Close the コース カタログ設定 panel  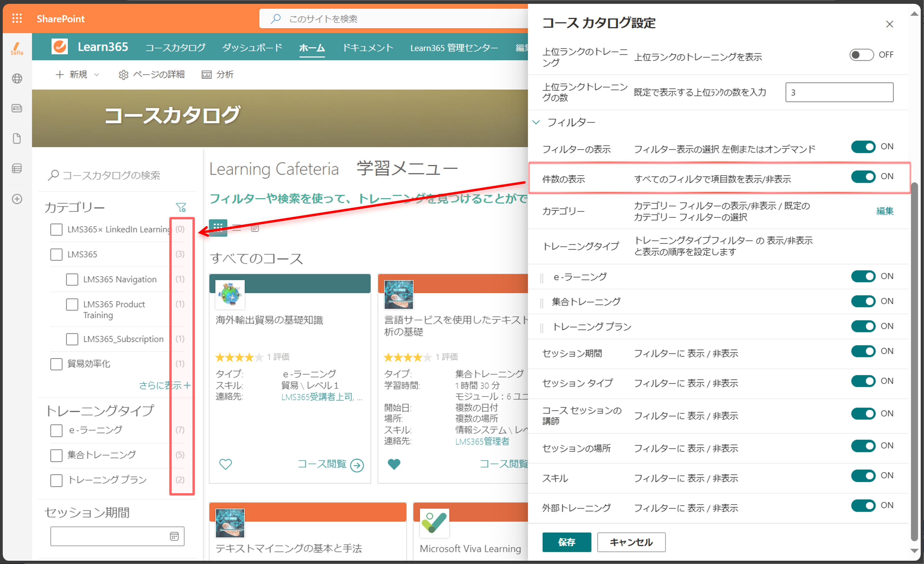[889, 24]
